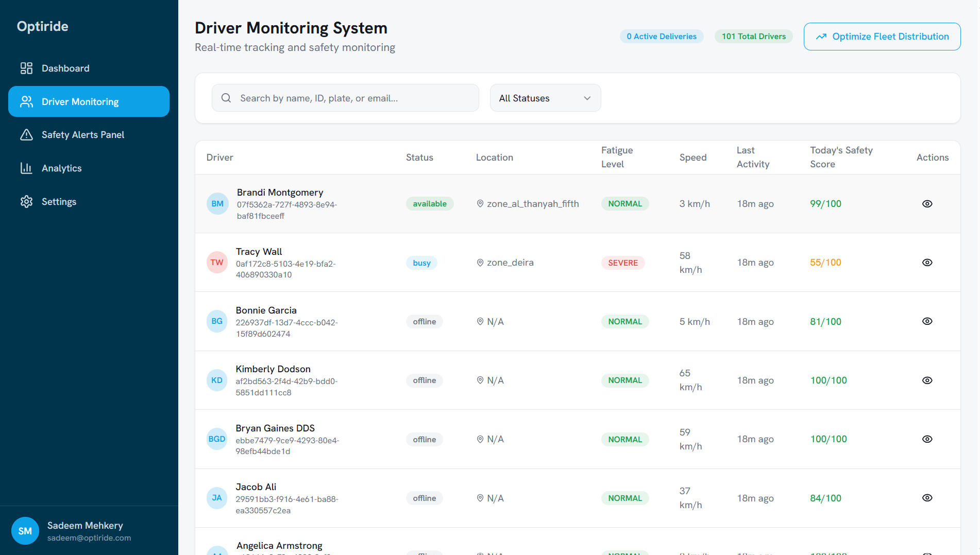The height and width of the screenshot is (555, 980).
Task: Focus the driver search input field
Action: click(x=345, y=98)
